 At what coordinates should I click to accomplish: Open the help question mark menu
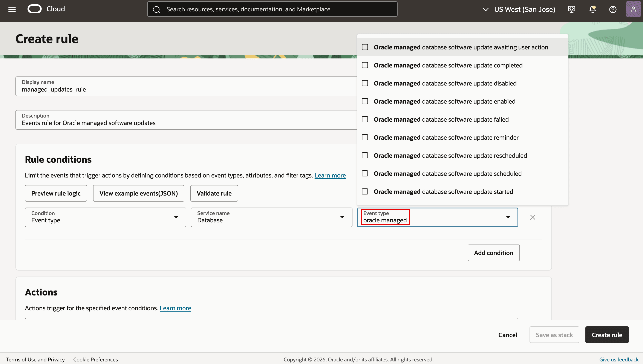click(613, 9)
